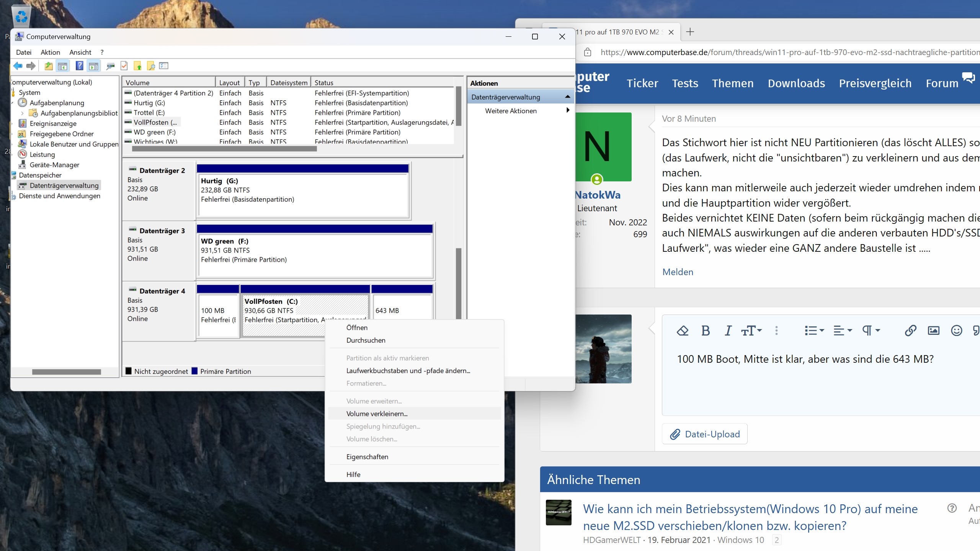Screen dimensions: 980x551
Task: Click the settings checklist toolbar icon
Action: pyautogui.click(x=163, y=66)
